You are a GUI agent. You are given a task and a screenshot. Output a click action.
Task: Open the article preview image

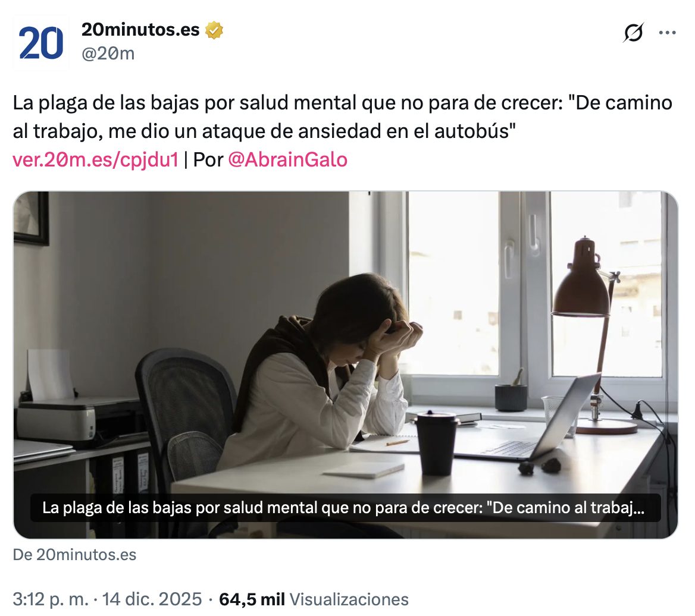pos(346,365)
